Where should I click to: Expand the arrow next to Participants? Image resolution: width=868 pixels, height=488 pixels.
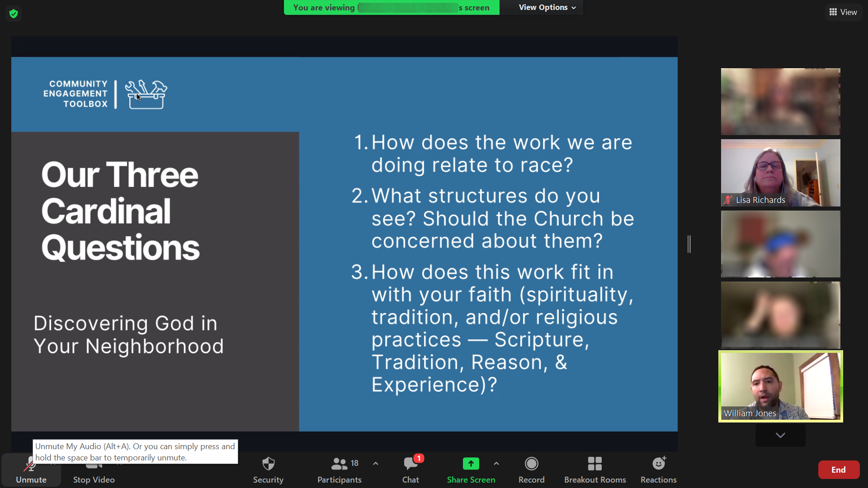[x=376, y=464]
